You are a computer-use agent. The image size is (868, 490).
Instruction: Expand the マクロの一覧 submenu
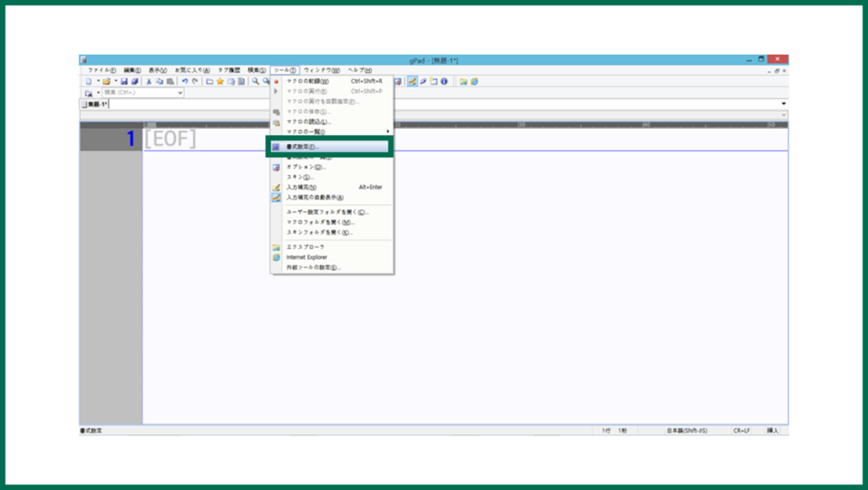332,132
